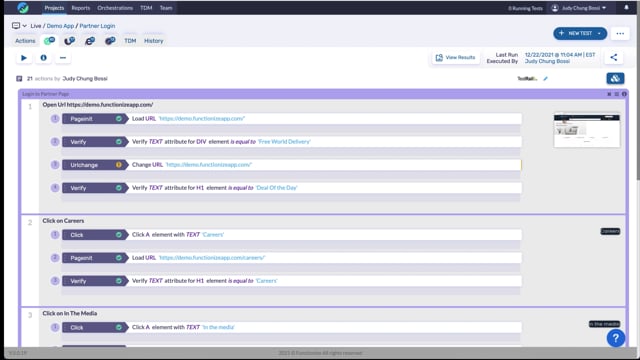640x360 pixels.
Task: Toggle status icon on first Pageinit action
Action: 119,119
